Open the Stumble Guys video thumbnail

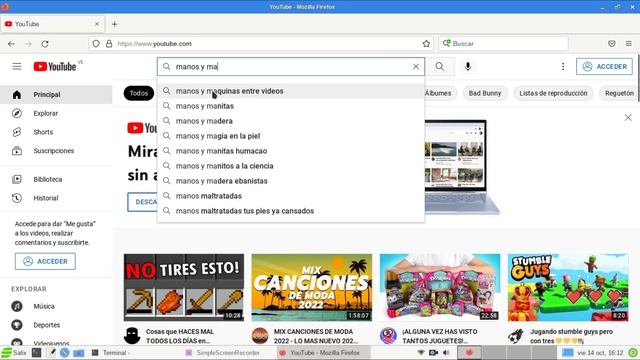tap(568, 287)
